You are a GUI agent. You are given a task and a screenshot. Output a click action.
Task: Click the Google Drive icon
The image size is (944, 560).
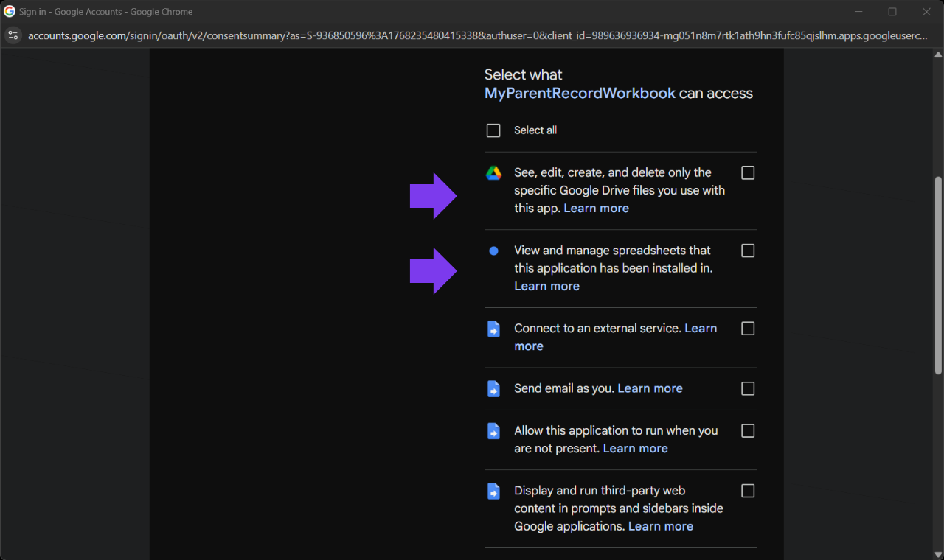493,173
